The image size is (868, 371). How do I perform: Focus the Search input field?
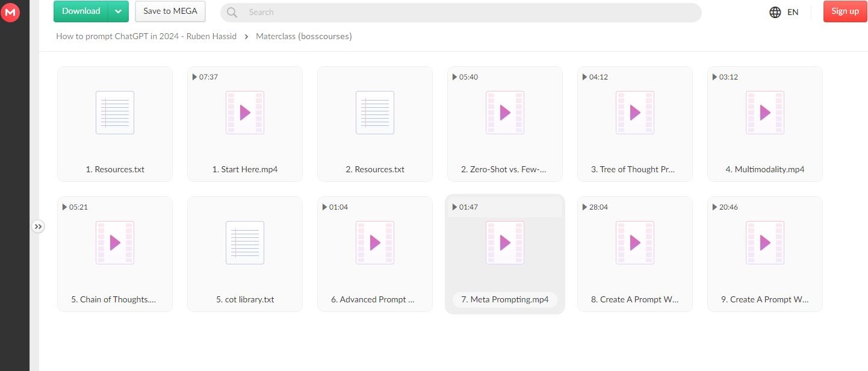pyautogui.click(x=470, y=12)
